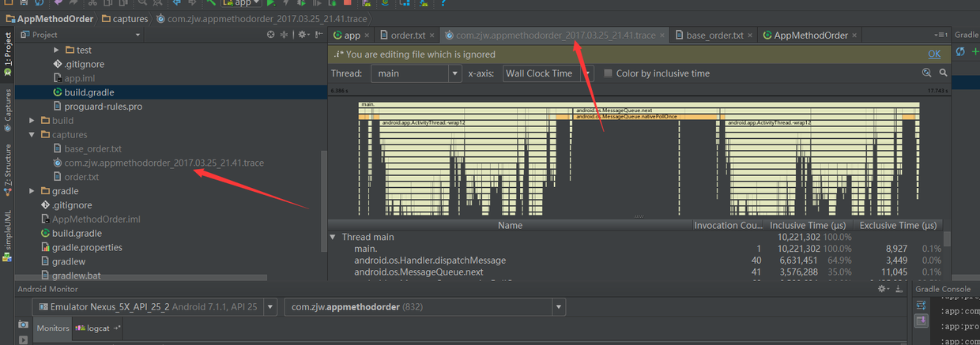Click the Scroll from Source target icon

coord(271,35)
